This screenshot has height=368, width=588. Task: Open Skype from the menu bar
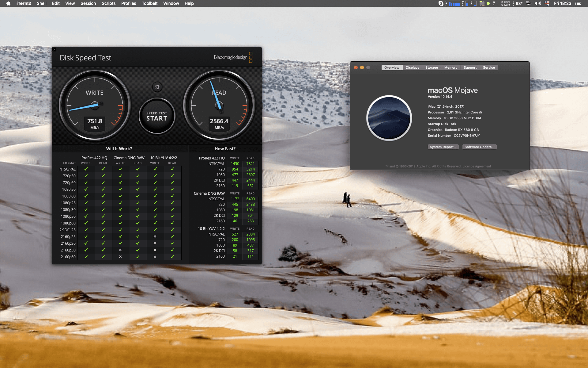click(x=441, y=3)
